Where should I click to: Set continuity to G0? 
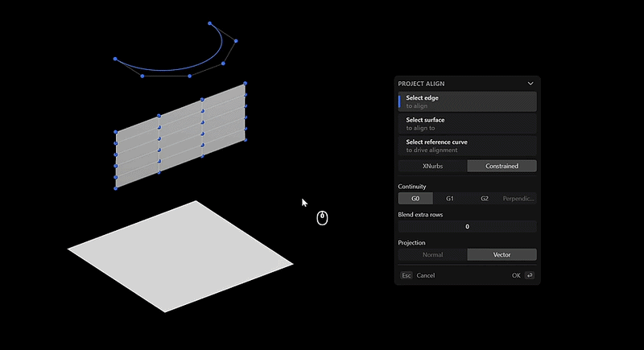[415, 199]
